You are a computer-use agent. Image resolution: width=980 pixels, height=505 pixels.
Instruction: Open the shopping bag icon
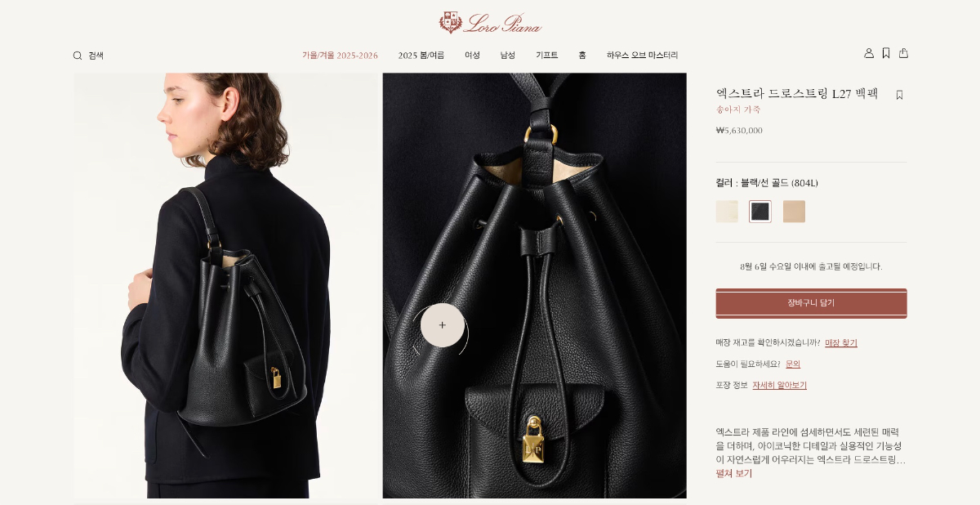903,53
